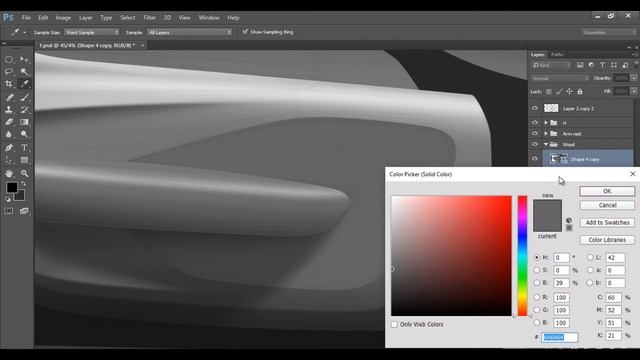Select the Gradient tool
The width and height of the screenshot is (640, 360).
tap(24, 122)
